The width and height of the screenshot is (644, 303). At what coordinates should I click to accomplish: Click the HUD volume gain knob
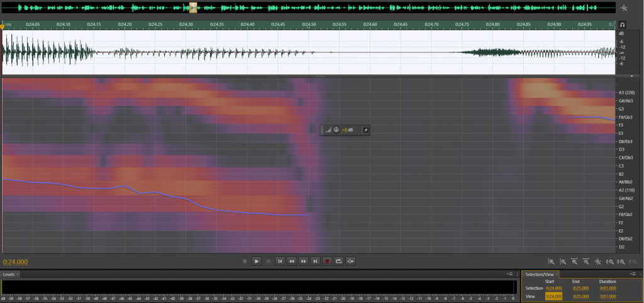[x=336, y=130]
